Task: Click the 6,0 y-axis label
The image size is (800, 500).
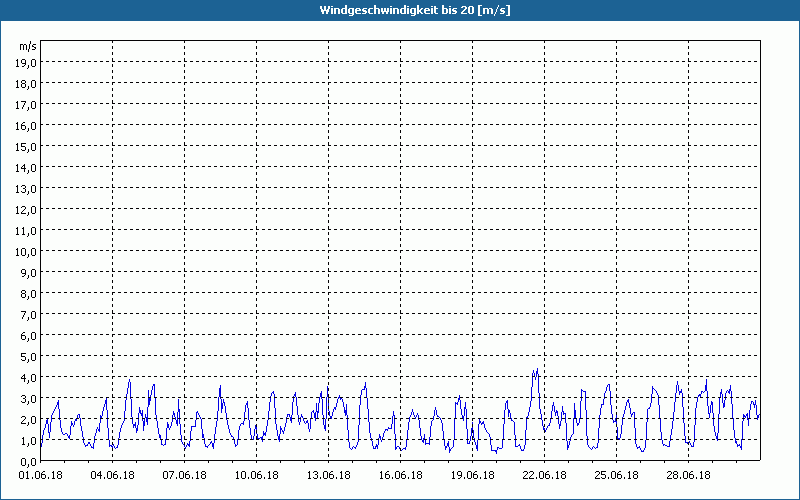Action: coord(30,336)
